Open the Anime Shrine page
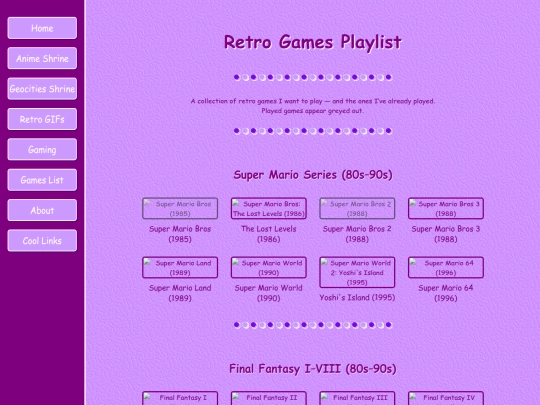 42,58
